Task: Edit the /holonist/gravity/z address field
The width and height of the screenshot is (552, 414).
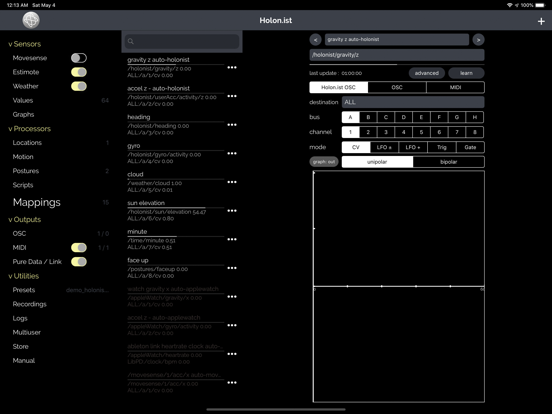Action: click(x=397, y=55)
